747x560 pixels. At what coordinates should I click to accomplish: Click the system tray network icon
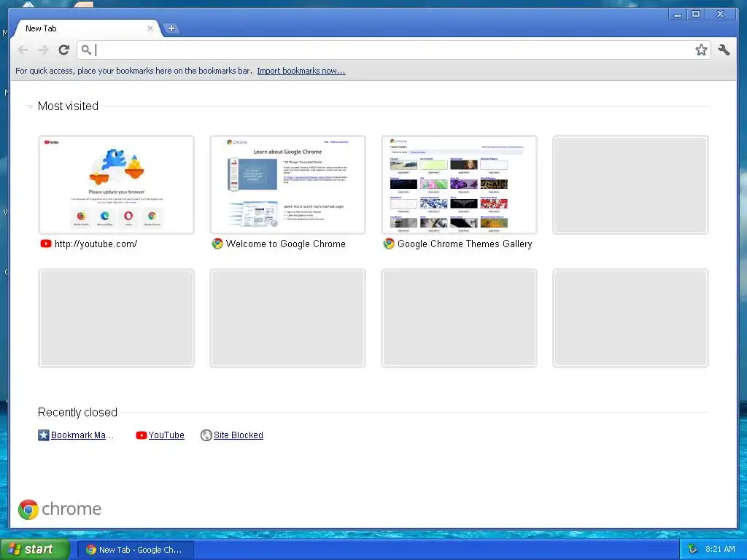click(692, 550)
